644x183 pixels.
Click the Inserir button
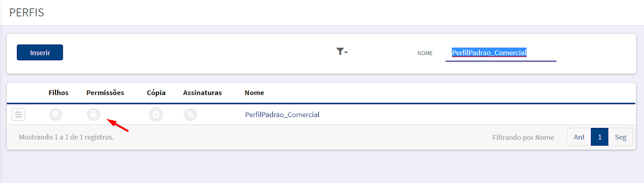click(40, 52)
